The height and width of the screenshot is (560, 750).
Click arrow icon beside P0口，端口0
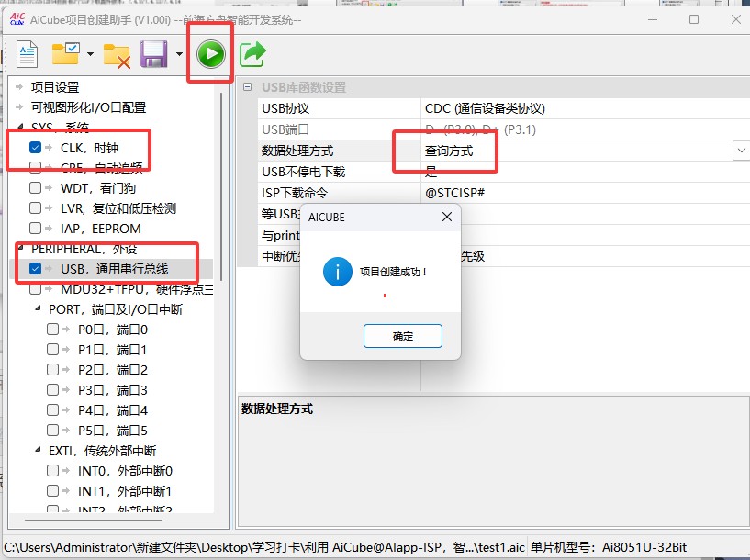[66, 329]
